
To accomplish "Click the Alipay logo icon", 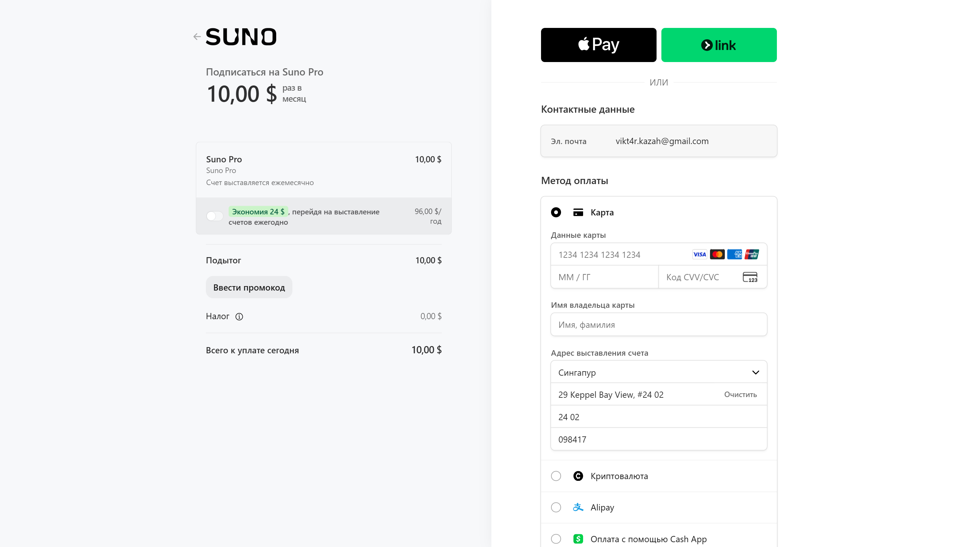I will [578, 507].
